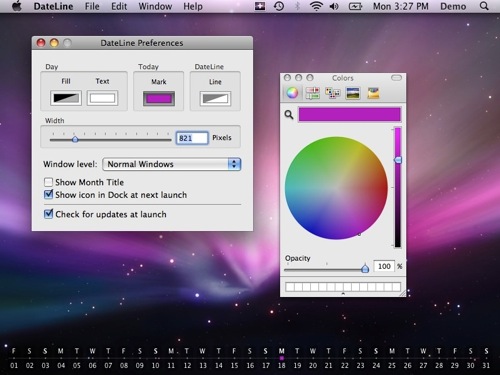The width and height of the screenshot is (500, 375).
Task: Open Spotlight search in the menu bar
Action: click(x=484, y=6)
